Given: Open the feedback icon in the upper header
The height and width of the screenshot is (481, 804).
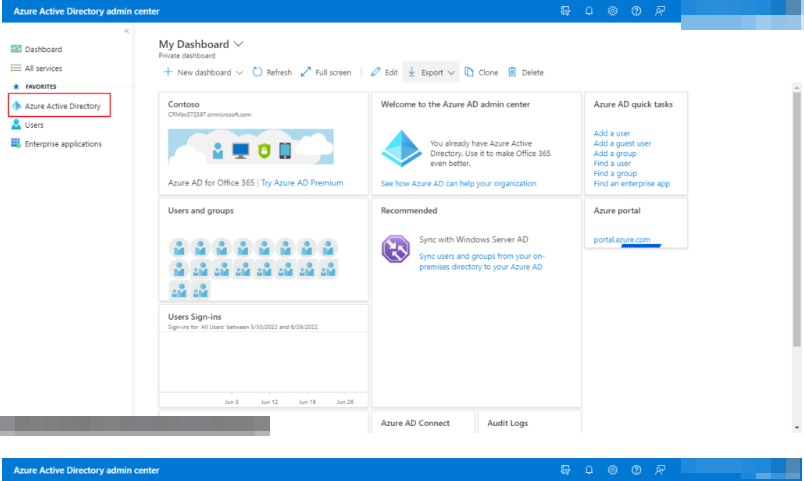Looking at the screenshot, I should click(x=660, y=11).
